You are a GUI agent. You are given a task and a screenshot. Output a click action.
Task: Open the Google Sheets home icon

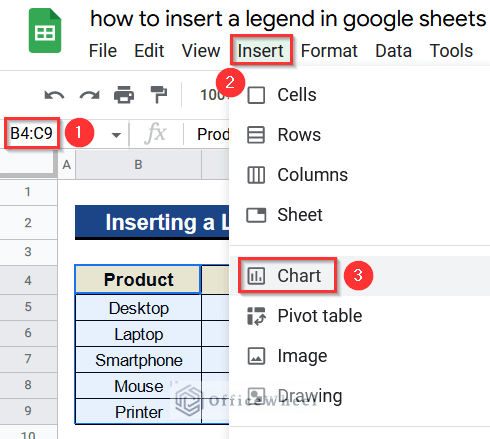[45, 31]
